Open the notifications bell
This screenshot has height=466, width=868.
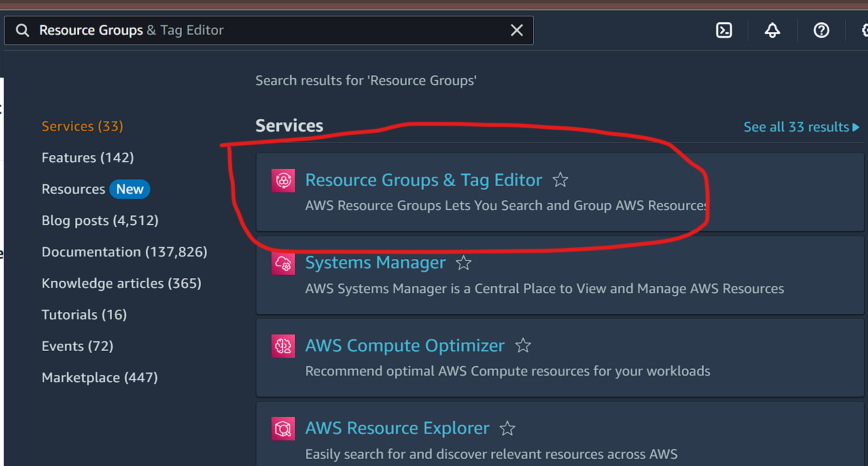click(773, 30)
